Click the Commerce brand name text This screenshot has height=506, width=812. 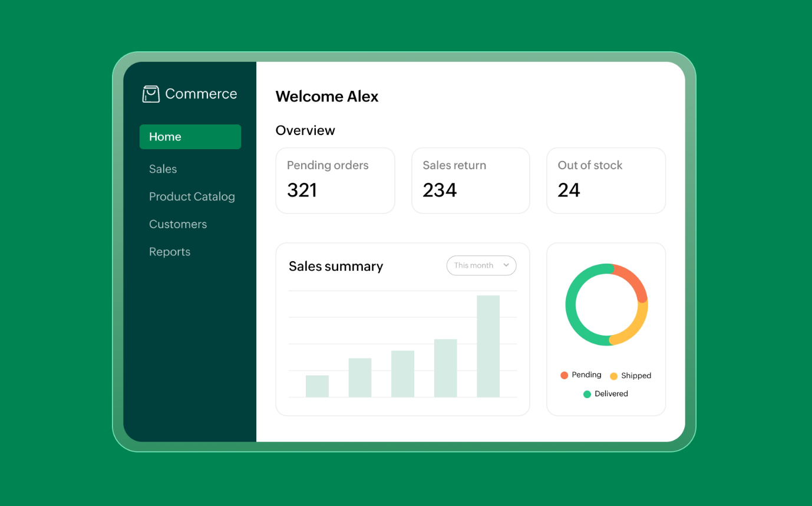coord(201,94)
